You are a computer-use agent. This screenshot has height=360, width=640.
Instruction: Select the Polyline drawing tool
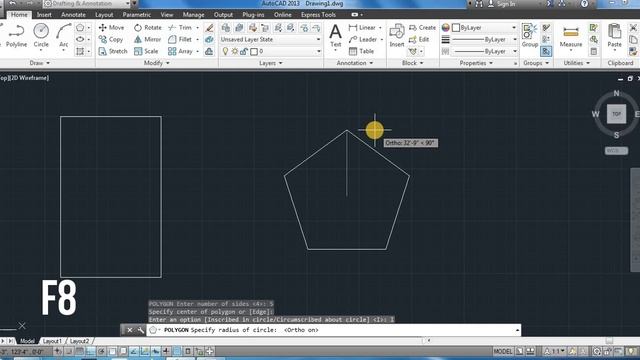[16, 36]
